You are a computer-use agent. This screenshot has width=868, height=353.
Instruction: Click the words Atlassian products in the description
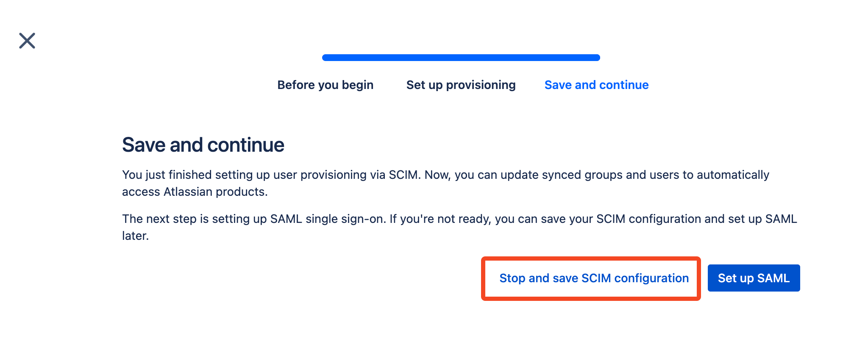(x=215, y=192)
